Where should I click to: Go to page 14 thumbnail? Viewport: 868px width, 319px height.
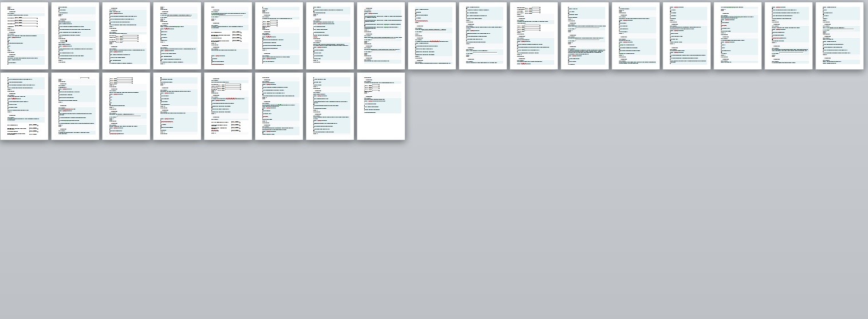686,36
